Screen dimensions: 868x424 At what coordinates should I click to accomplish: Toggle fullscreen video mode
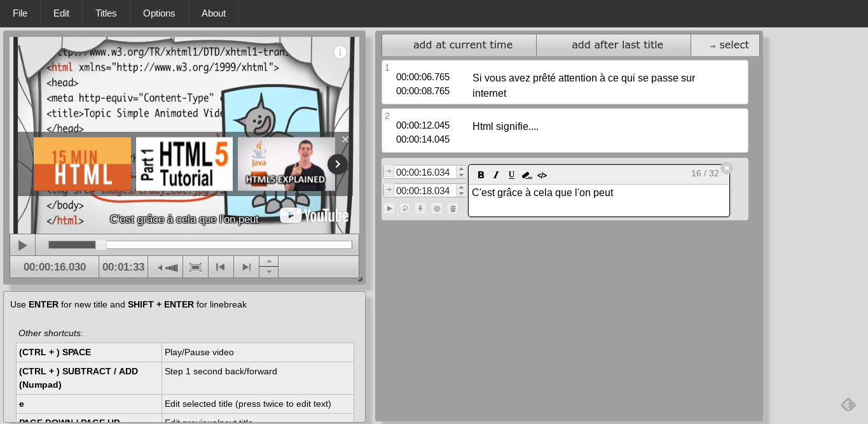pyautogui.click(x=196, y=267)
